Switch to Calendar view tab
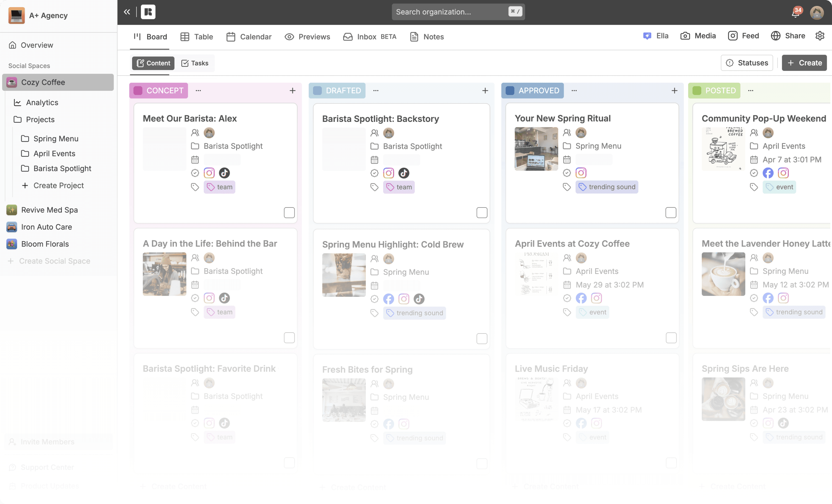The image size is (832, 504). (x=249, y=37)
